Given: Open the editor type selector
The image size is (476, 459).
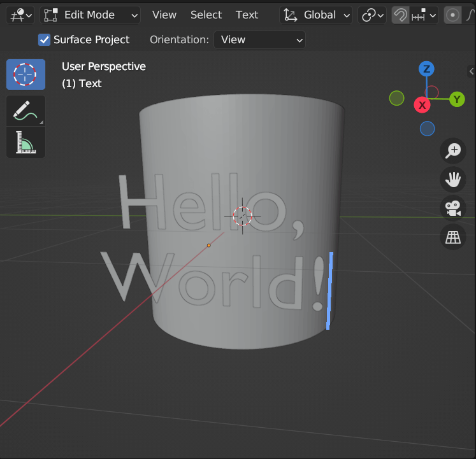Looking at the screenshot, I should 20,15.
